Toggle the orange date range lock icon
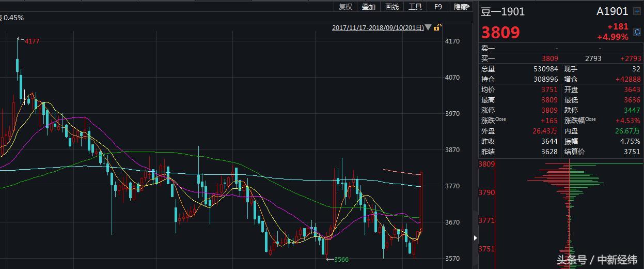The width and height of the screenshot is (644, 269). [437, 28]
